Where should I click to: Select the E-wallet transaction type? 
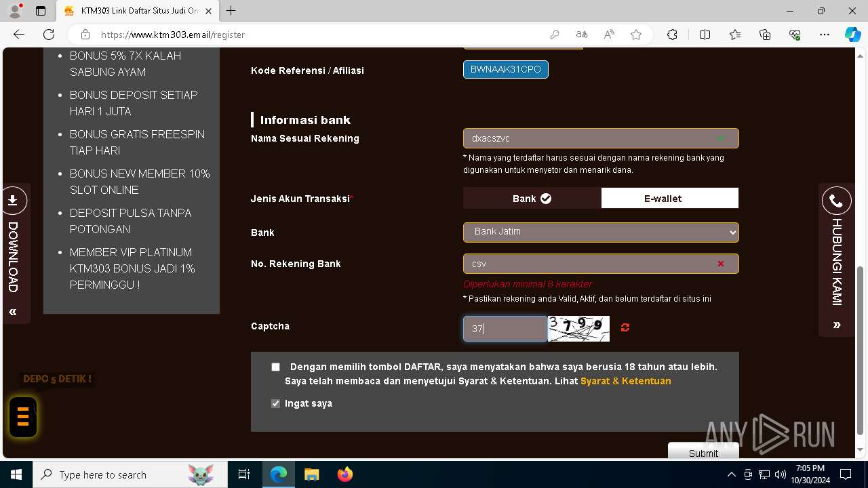click(670, 198)
